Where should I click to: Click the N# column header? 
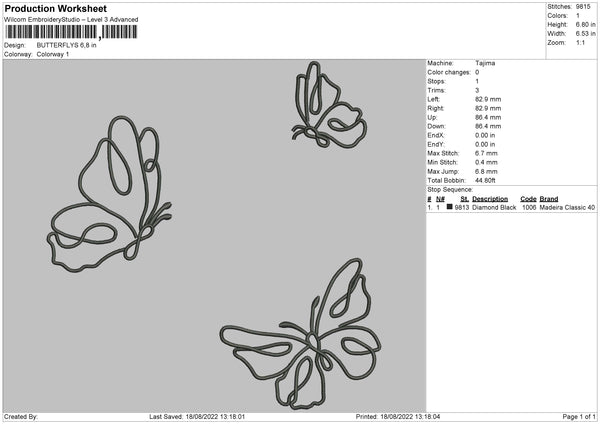[440, 199]
